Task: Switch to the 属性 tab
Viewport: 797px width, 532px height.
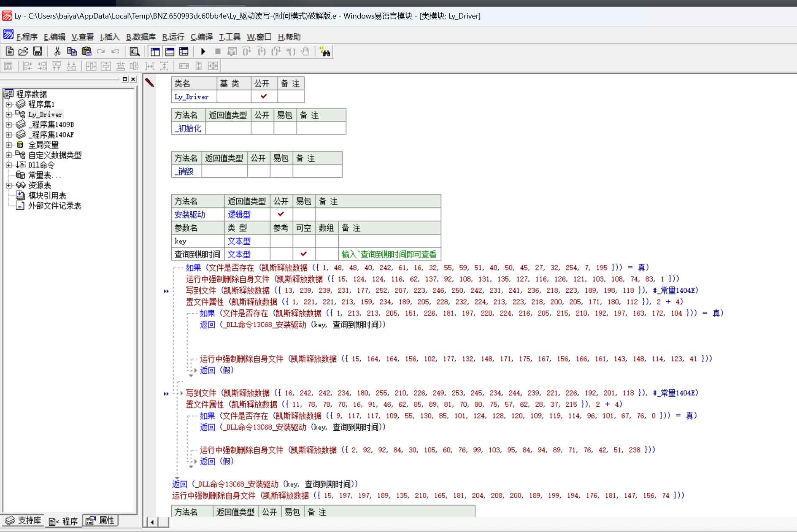Action: pyautogui.click(x=100, y=521)
